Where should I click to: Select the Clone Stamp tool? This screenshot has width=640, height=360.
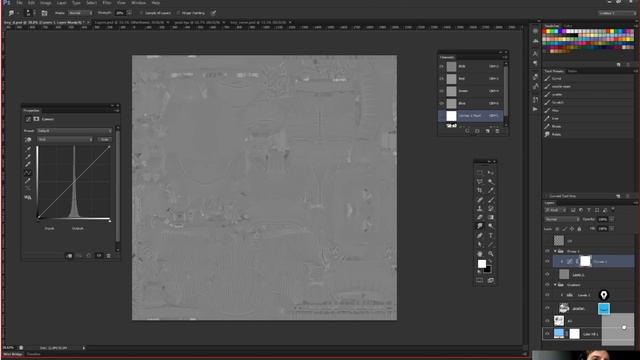click(x=480, y=209)
